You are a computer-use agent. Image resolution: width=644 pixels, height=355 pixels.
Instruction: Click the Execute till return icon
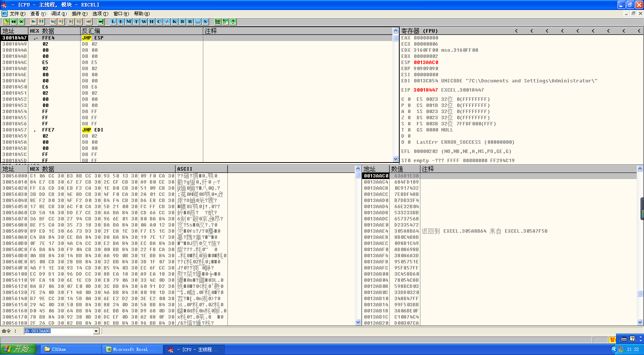click(89, 21)
